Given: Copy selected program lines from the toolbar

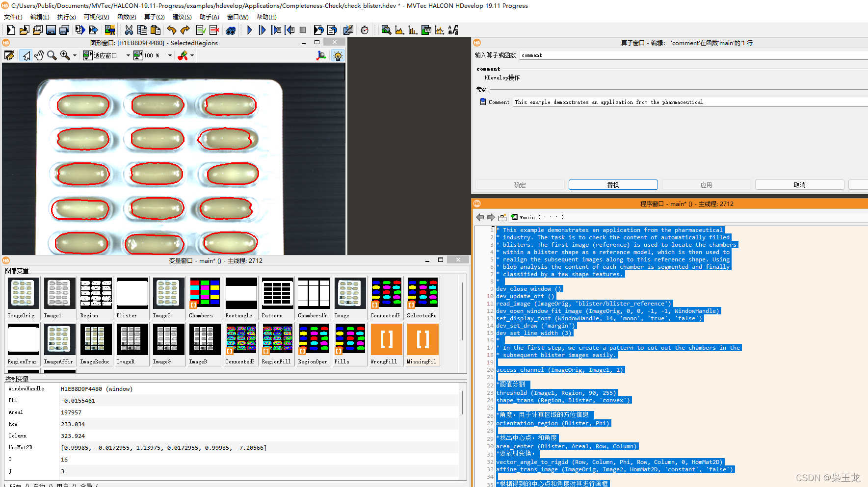Looking at the screenshot, I should tap(142, 30).
